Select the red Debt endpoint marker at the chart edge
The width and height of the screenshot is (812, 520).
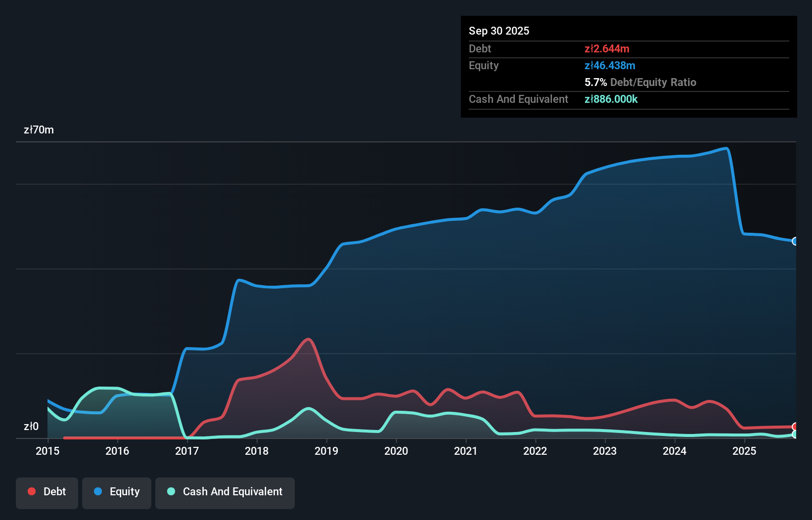pos(795,426)
